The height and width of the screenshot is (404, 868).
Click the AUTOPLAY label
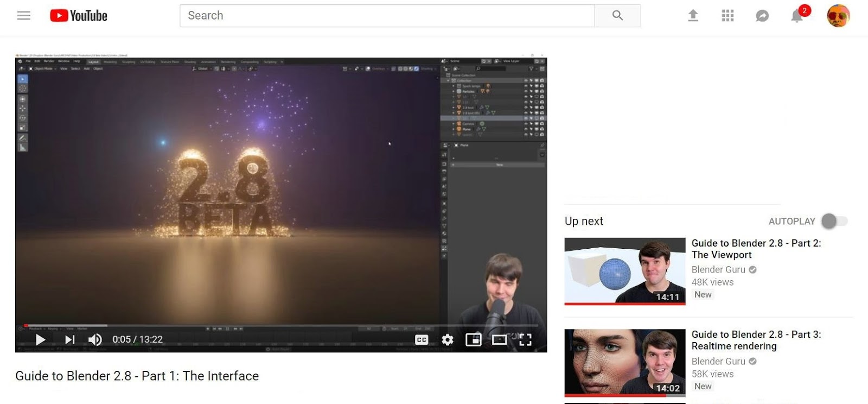(x=792, y=222)
